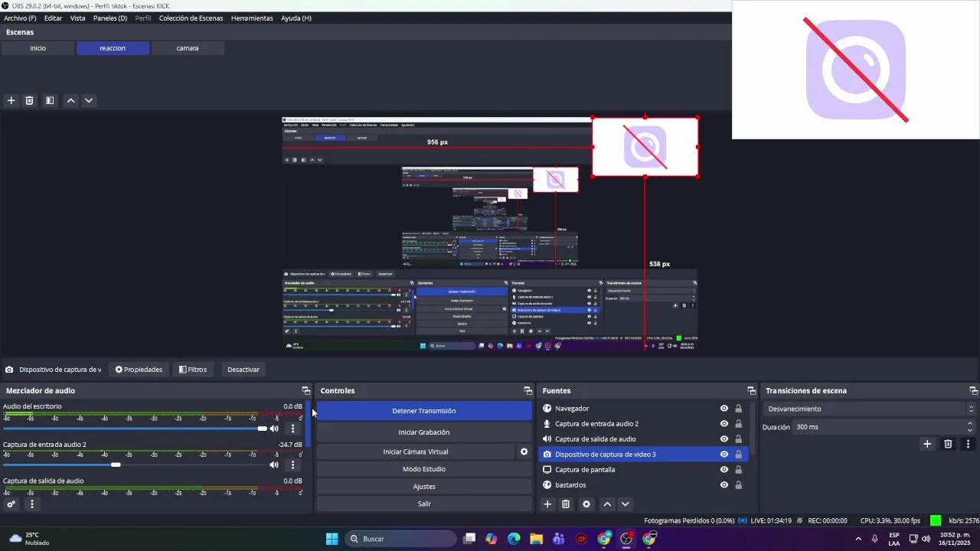This screenshot has width=980, height=551.
Task: Open scene filters icon in the Escenas toolbar
Action: point(50,100)
